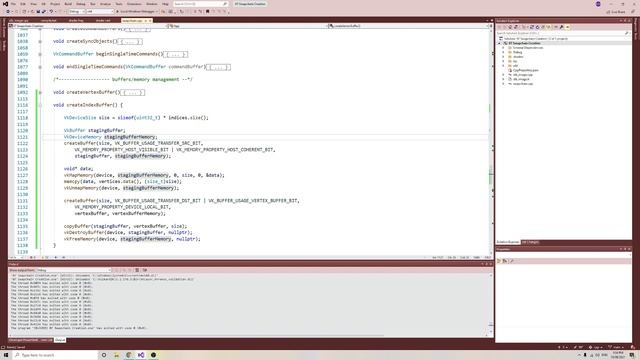This screenshot has height=360, width=640.
Task: Open the project scope dropdown in the navigation bar
Action: pyautogui.click(x=88, y=26)
